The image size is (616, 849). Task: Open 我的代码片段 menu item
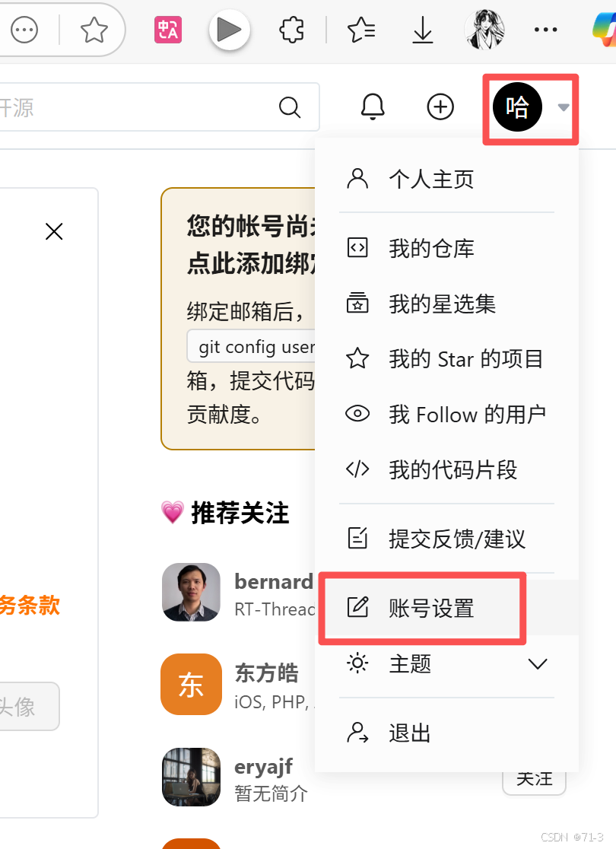(446, 469)
